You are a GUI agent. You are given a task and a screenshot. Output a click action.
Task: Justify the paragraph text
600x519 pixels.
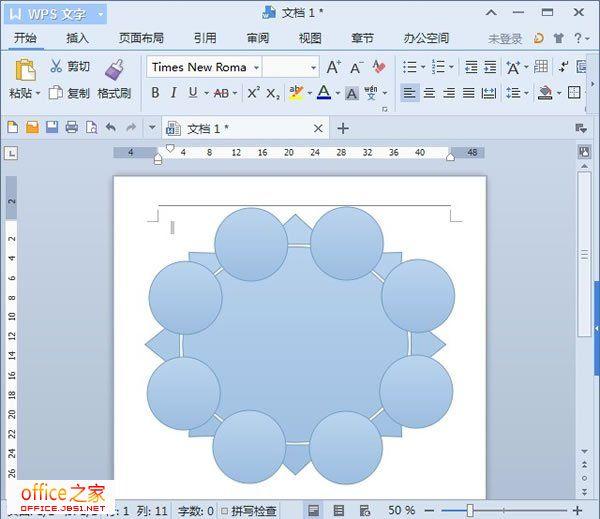(x=469, y=93)
